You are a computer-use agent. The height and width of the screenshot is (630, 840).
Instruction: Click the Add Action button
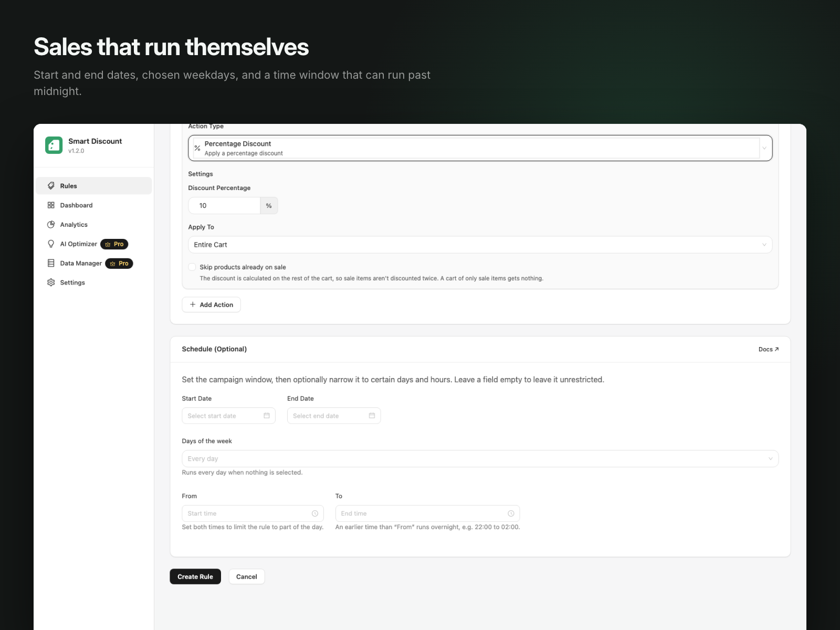click(x=211, y=304)
